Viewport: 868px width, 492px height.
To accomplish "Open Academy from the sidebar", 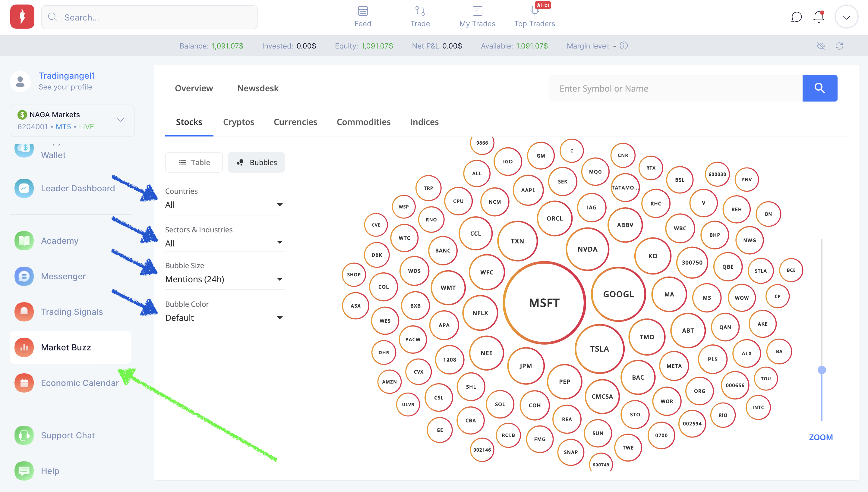I will coord(47,241).
